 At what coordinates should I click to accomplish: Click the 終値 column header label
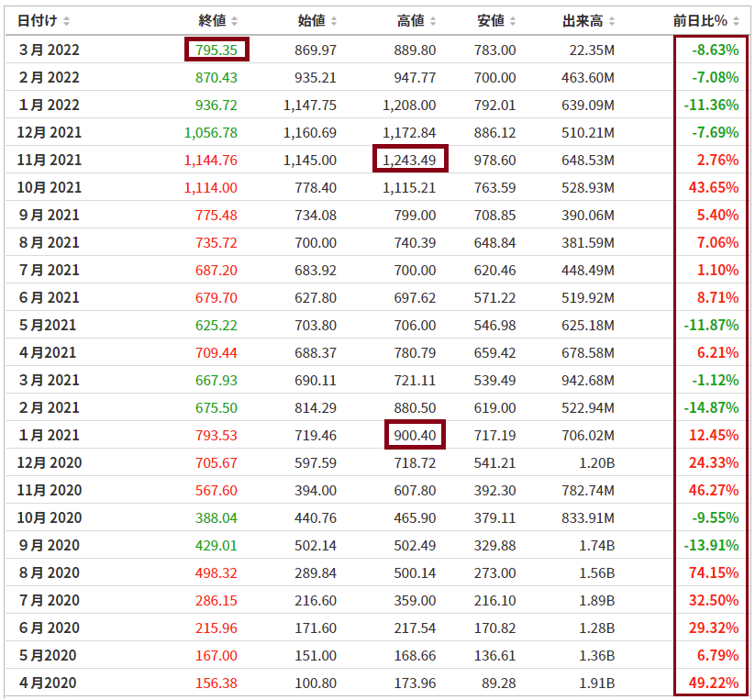coord(212,21)
